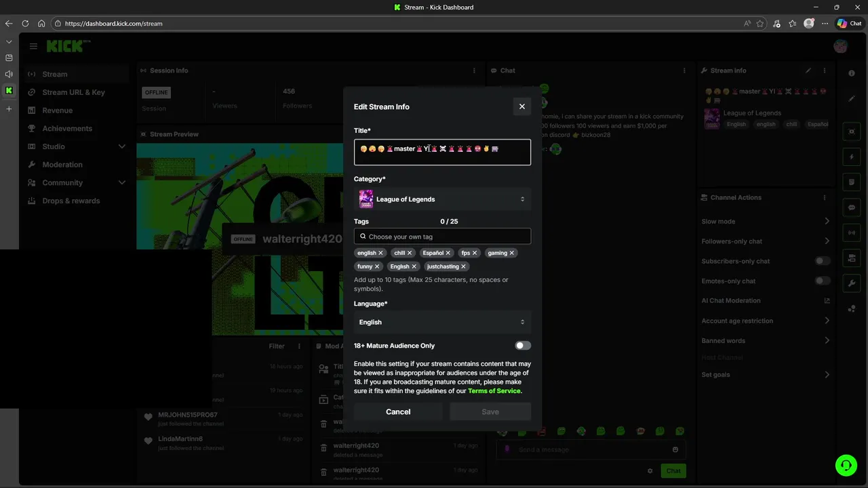Open the user avatar in the top right
The width and height of the screenshot is (868, 488).
point(841,46)
